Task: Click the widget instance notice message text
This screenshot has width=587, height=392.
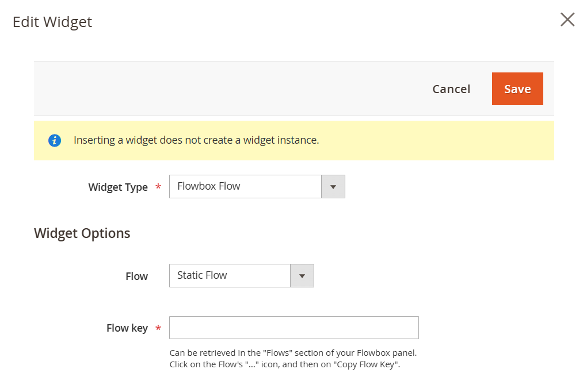Action: 196,140
